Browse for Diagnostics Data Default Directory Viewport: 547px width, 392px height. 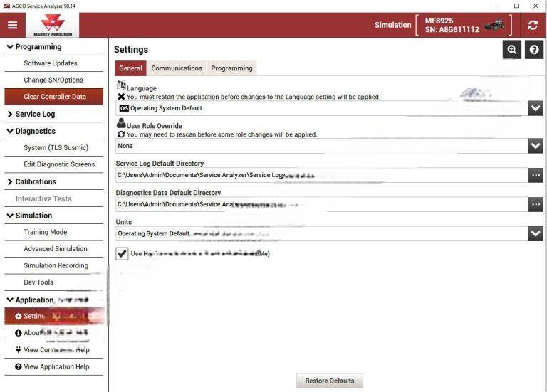pos(536,204)
